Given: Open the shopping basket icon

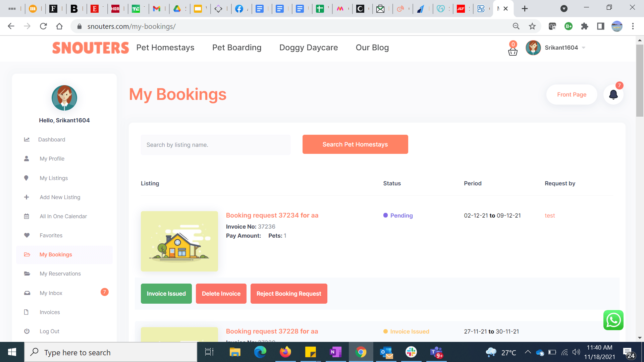Looking at the screenshot, I should (x=513, y=52).
